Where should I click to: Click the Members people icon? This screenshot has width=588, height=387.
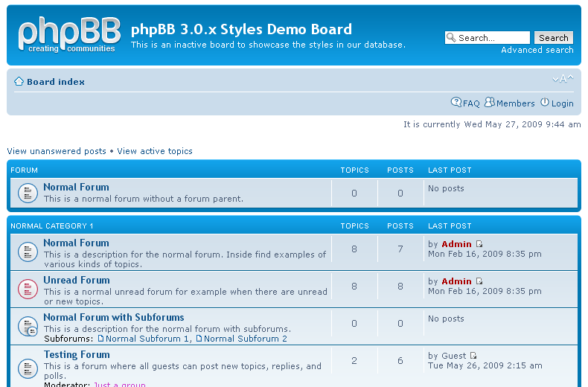(489, 102)
